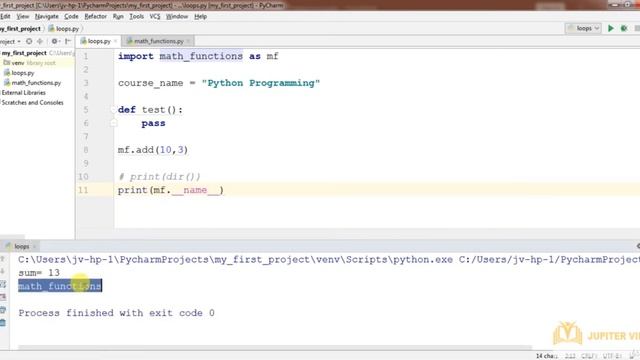Screen dimensions: 640x360
Task: Click loops.py in the breadcrumb bar
Action: [x=64, y=29]
